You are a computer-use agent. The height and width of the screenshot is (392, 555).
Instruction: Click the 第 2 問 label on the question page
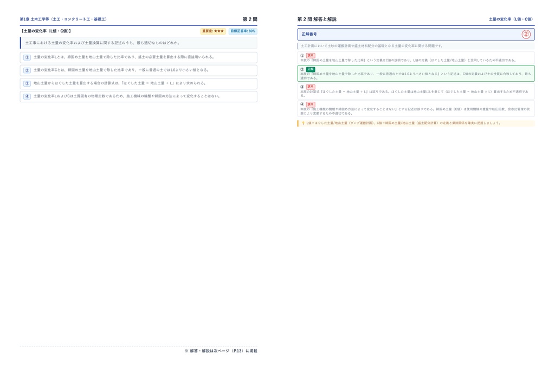point(250,19)
